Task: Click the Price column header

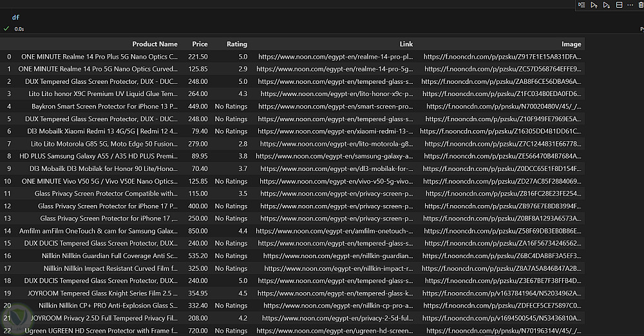Action: coord(200,44)
